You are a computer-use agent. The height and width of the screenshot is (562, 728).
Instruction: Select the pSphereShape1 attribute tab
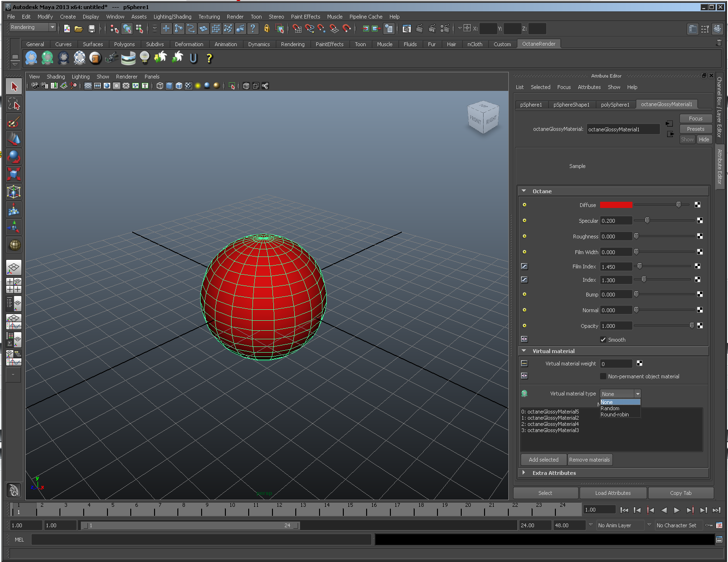(x=571, y=105)
